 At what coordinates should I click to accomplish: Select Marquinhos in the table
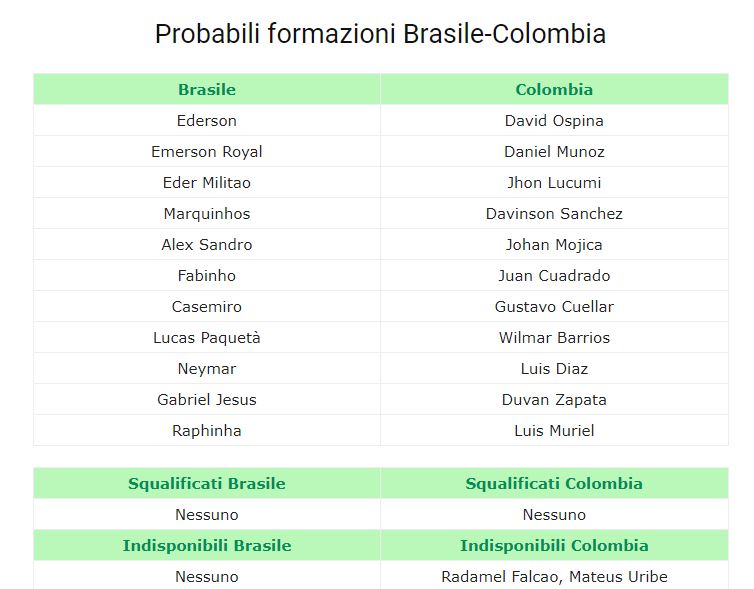[x=207, y=214]
